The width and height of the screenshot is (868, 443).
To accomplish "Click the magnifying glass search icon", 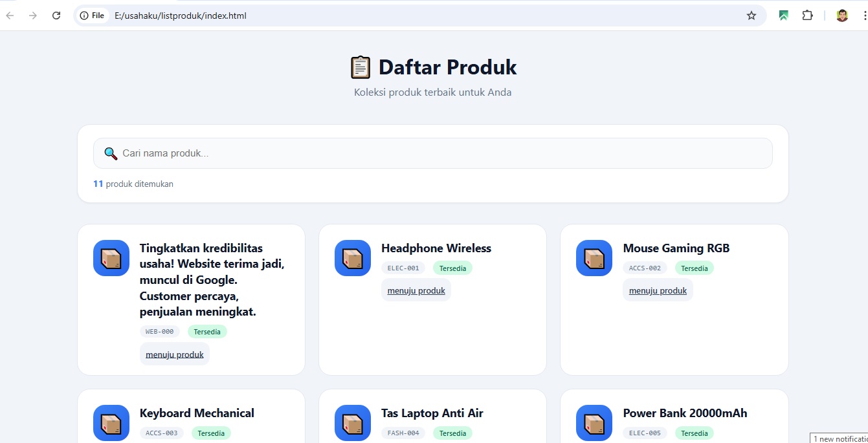I will pyautogui.click(x=111, y=153).
